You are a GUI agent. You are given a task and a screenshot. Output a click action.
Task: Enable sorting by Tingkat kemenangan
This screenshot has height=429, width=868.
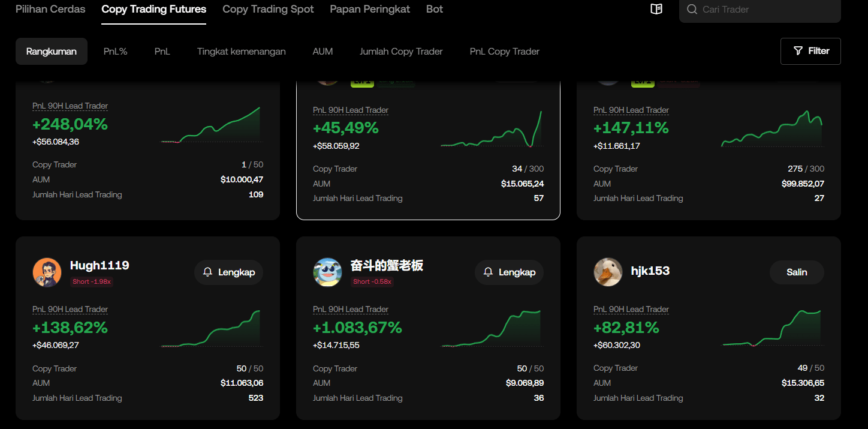[242, 51]
